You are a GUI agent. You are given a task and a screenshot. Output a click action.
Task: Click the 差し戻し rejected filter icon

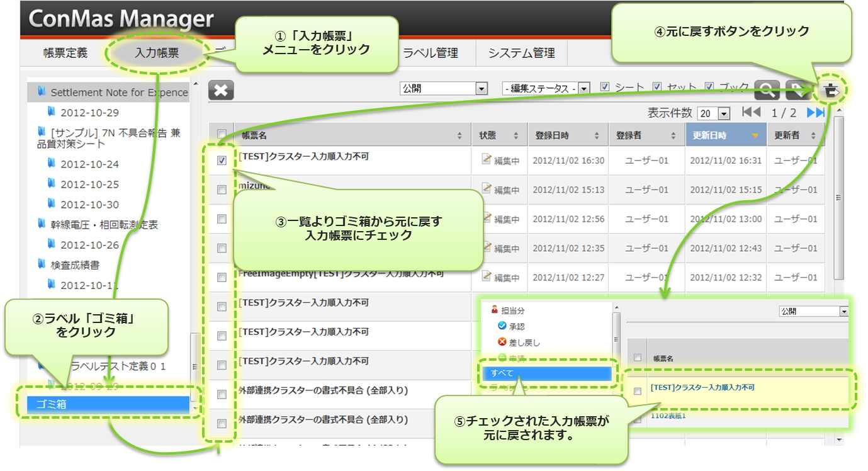point(502,343)
